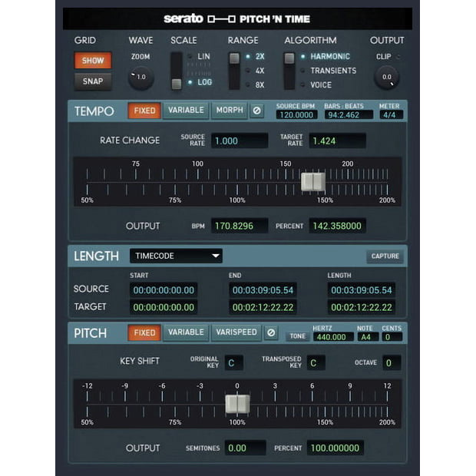Screen dimensions: 476x476
Task: Click the Hertz field 440.000
Action: point(334,337)
